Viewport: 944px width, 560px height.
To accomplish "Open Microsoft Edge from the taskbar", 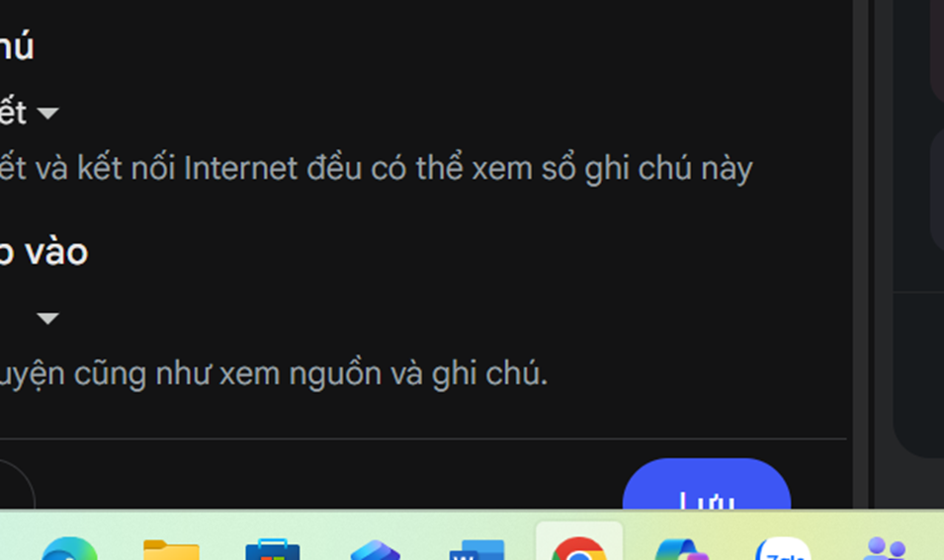I will (x=69, y=548).
